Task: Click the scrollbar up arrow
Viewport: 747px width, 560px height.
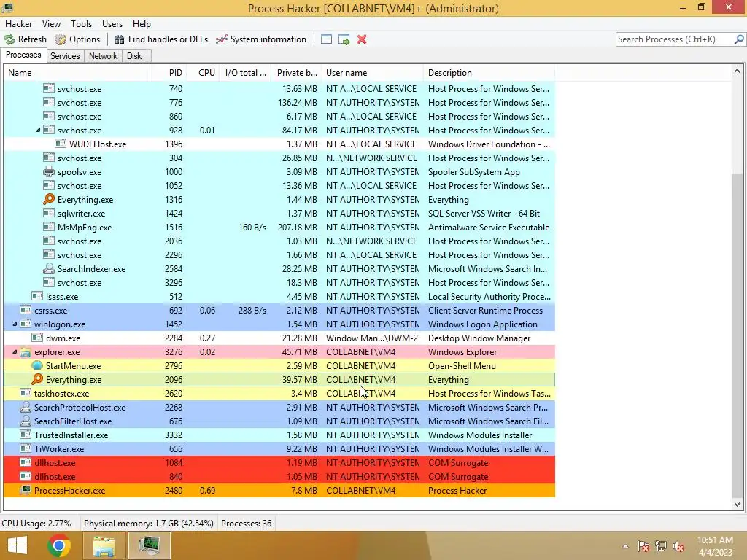Action: click(737, 71)
